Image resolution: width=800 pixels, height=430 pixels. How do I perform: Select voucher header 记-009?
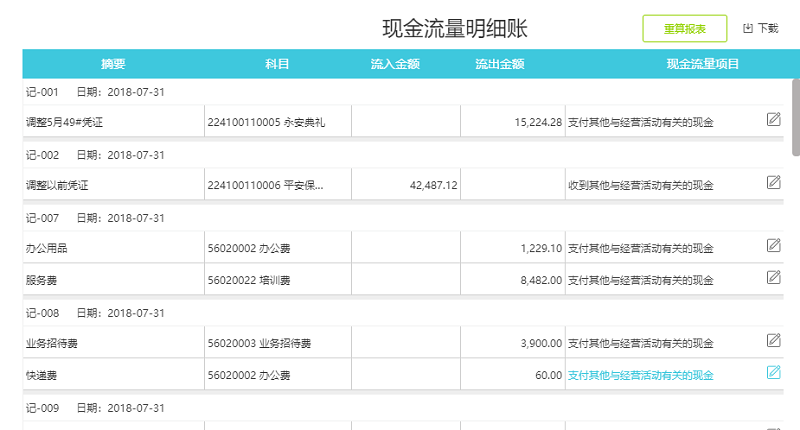42,408
